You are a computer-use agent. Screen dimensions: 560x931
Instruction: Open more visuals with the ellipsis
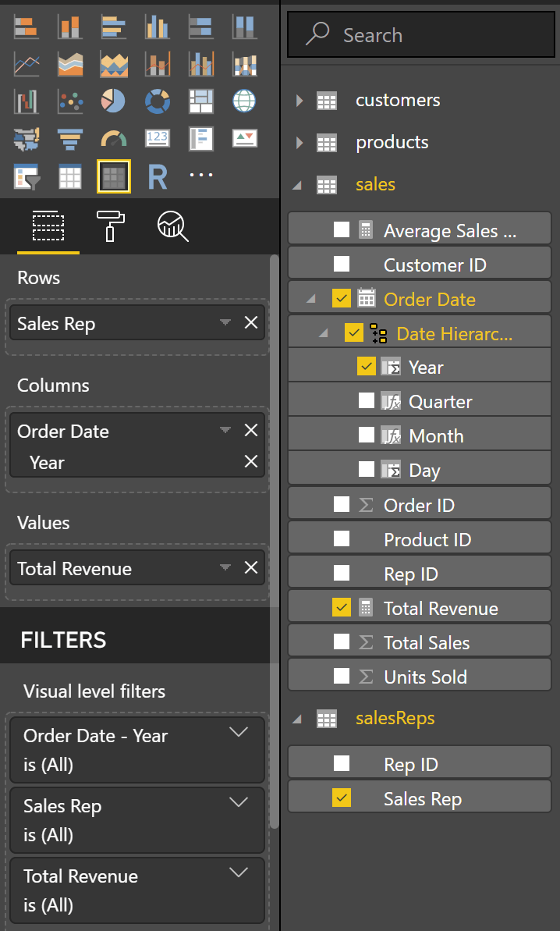pyautogui.click(x=200, y=176)
